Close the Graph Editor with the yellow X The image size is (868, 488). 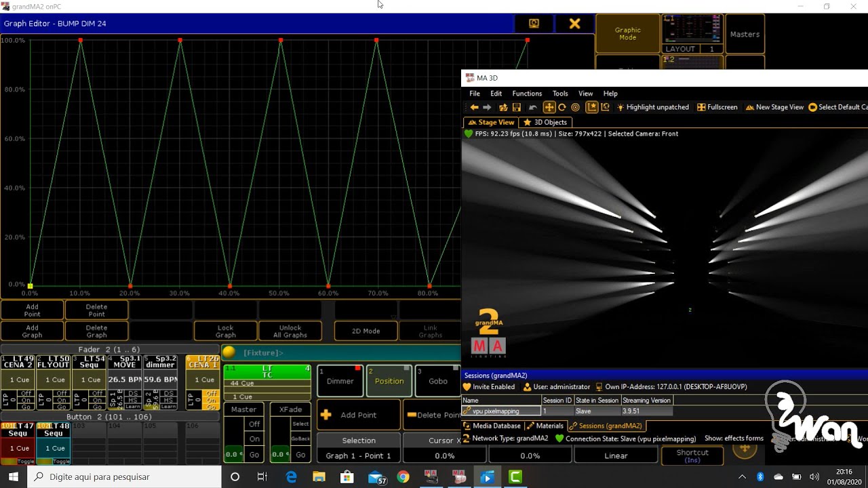pos(574,24)
